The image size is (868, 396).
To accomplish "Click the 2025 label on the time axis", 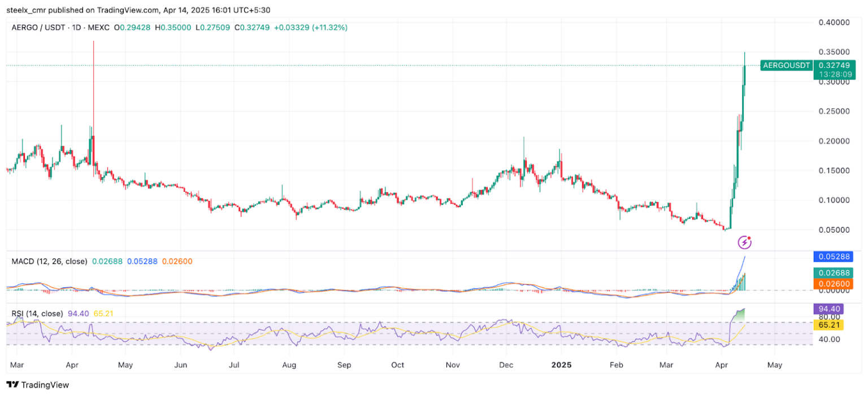I will pos(561,365).
